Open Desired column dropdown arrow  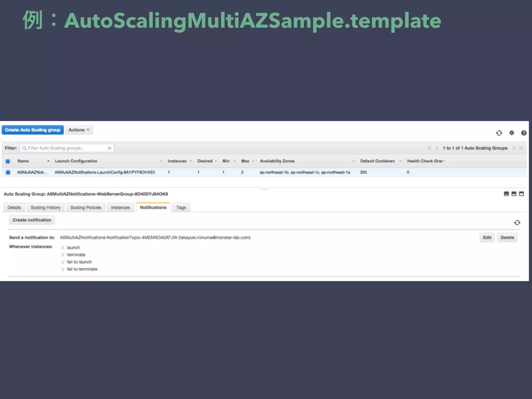pos(216,161)
